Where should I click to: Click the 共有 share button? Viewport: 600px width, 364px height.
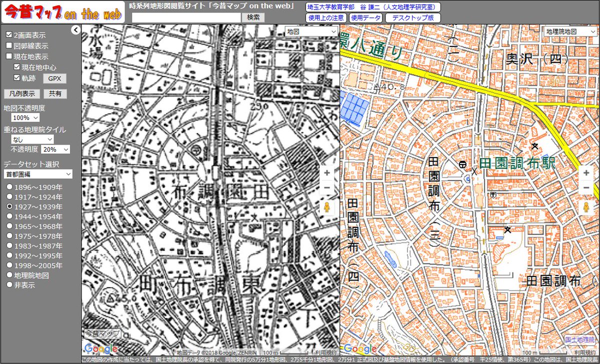(54, 93)
